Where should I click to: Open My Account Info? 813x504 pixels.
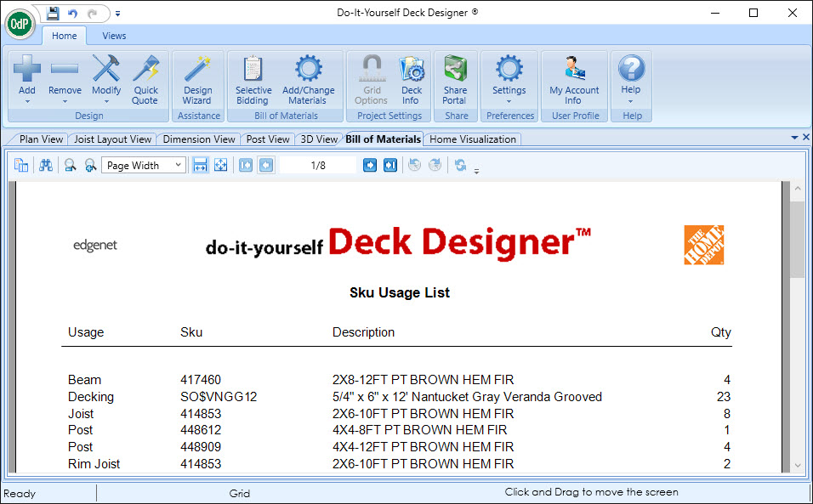[574, 80]
